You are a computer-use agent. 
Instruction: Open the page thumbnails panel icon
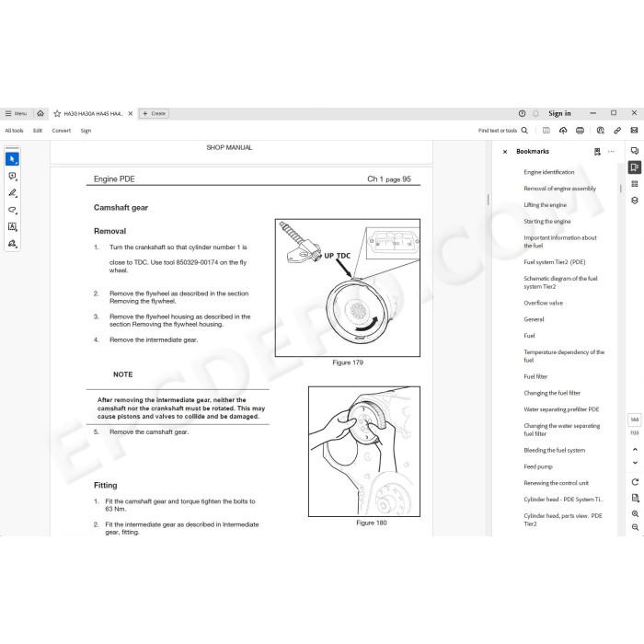pyautogui.click(x=635, y=184)
